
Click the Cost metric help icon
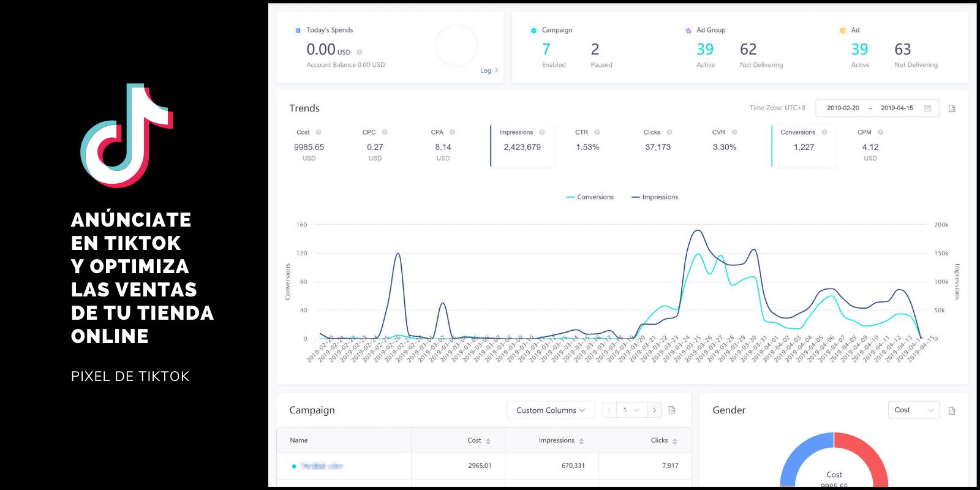click(318, 132)
